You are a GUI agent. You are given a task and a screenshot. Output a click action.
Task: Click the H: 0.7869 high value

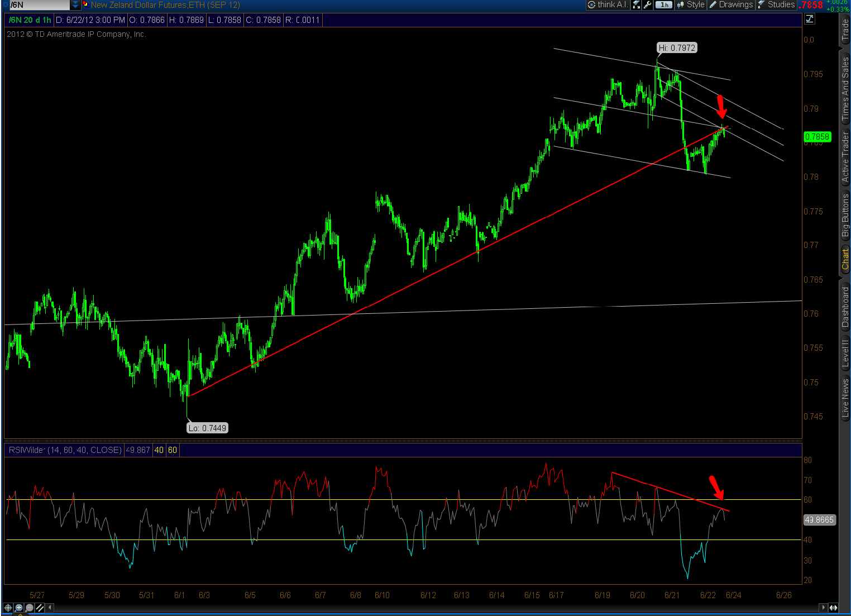pos(187,20)
